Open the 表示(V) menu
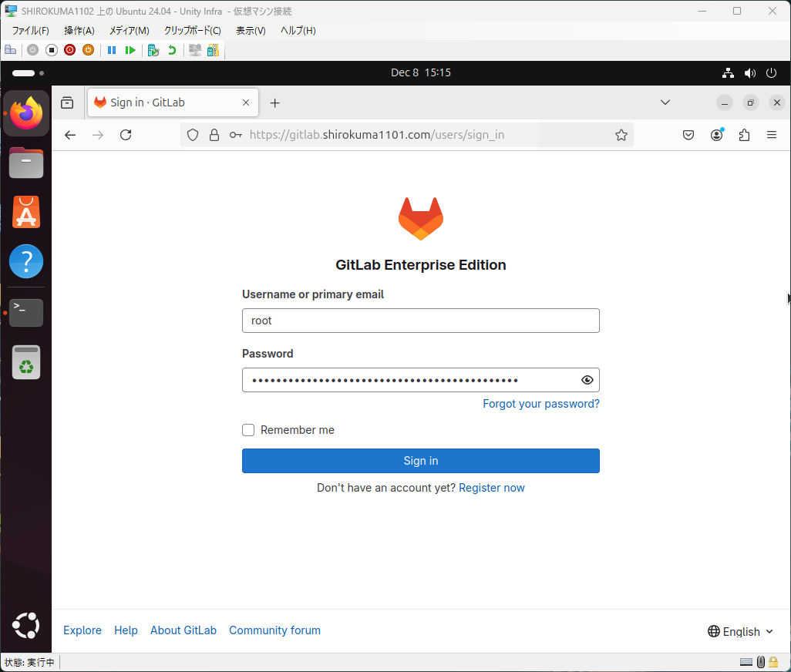 (251, 30)
